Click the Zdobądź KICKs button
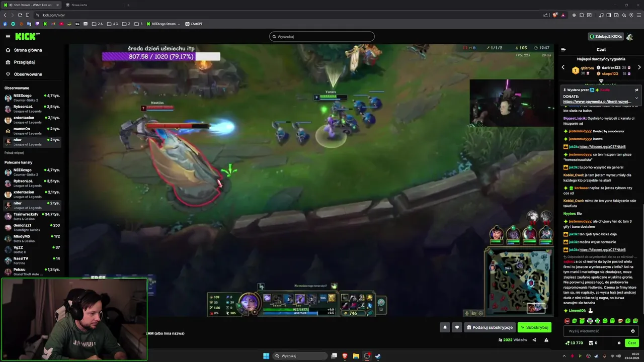Viewport: 644px width, 362px height. point(606,37)
